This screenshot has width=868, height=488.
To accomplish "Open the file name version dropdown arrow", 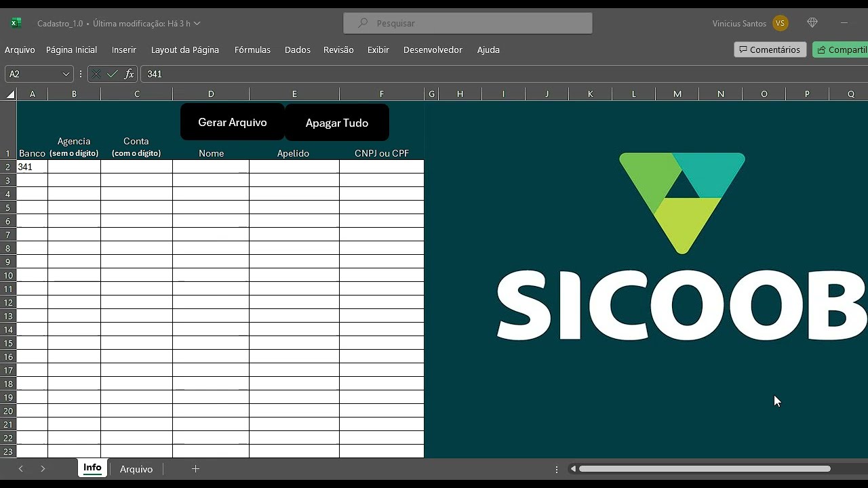I will [197, 23].
